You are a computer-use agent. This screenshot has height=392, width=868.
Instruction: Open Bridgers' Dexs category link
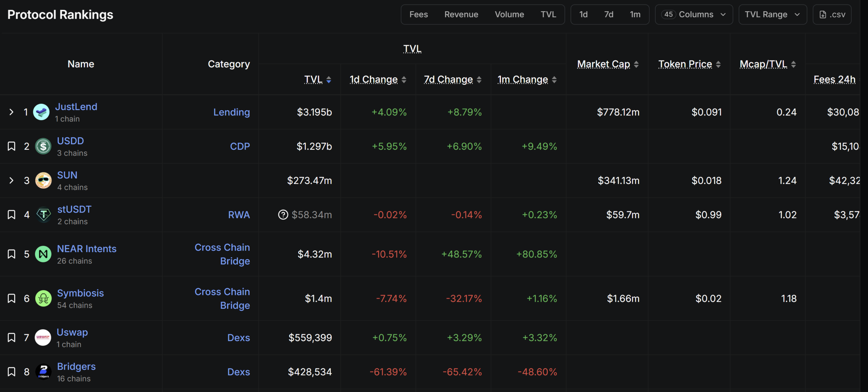(239, 372)
